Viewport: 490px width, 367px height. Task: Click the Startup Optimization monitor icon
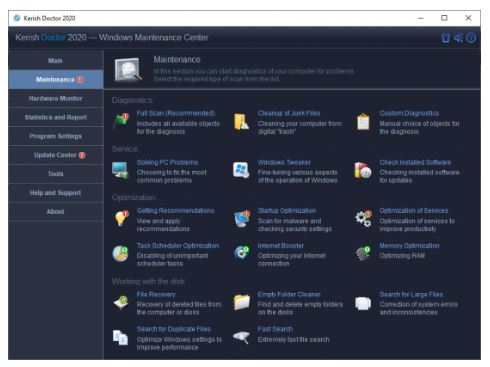[x=242, y=219]
